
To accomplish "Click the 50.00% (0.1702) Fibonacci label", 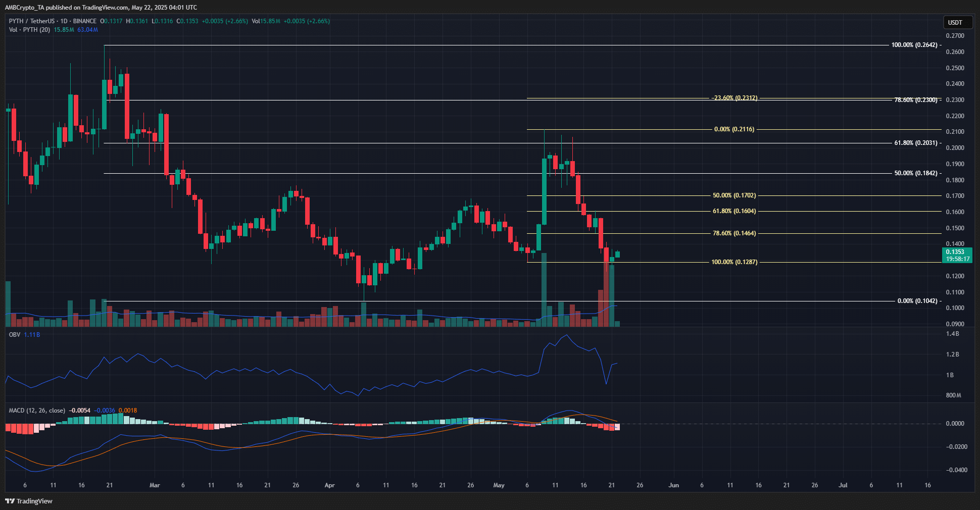I will coord(734,195).
